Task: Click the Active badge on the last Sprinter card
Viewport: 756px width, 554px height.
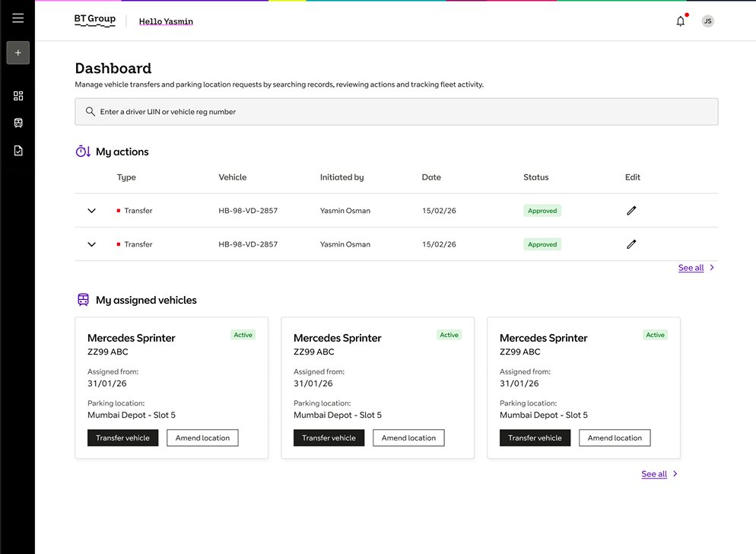Action: pos(656,335)
